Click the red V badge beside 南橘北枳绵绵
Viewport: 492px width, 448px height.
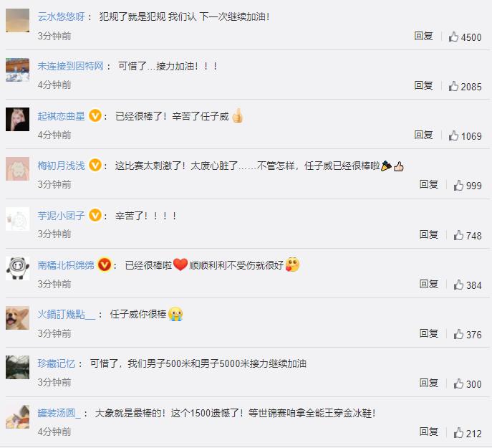105,264
